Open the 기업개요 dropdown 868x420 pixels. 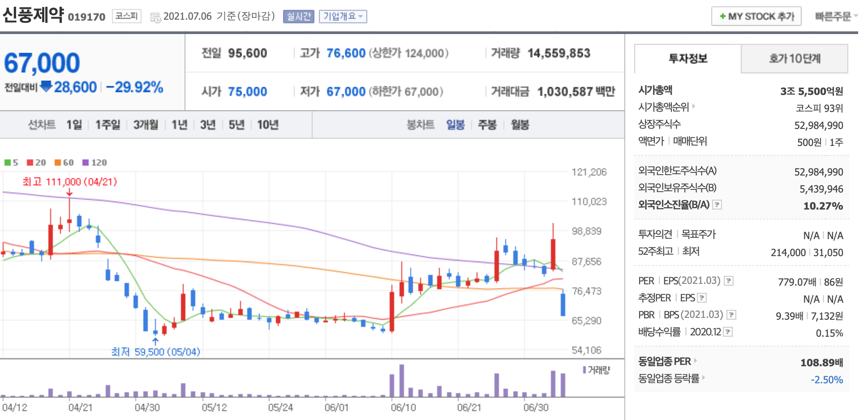click(x=343, y=17)
